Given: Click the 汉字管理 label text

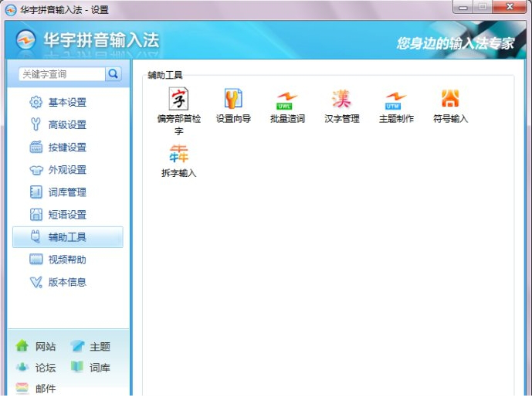Looking at the screenshot, I should [341, 119].
